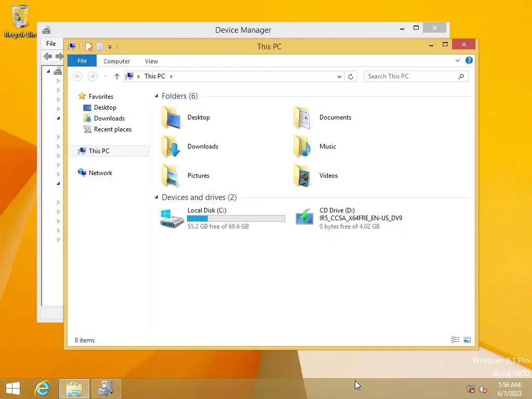The image size is (532, 399).
Task: Click the search magnifier icon
Action: click(461, 76)
